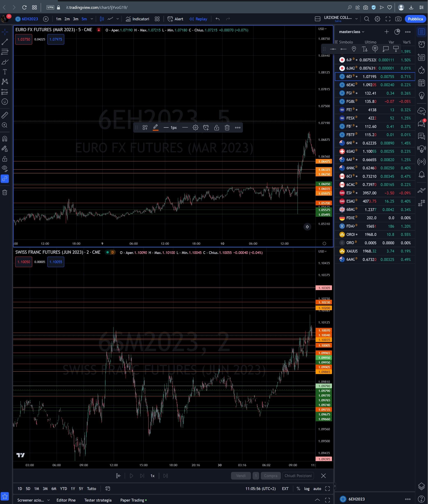This screenshot has width=428, height=504.
Task: Open the emoji sticker drawing tool
Action: [5, 102]
